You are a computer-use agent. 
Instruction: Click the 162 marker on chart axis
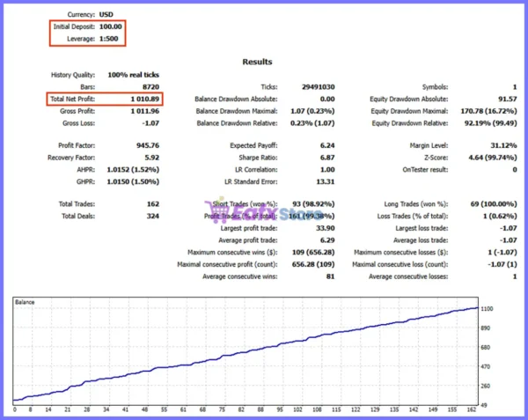(472, 409)
